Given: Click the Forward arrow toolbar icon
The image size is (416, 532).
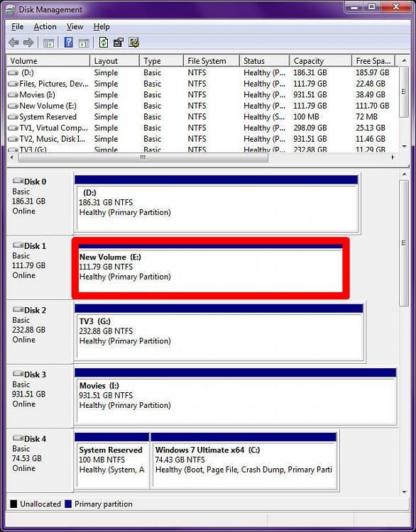Looking at the screenshot, I should (x=29, y=43).
